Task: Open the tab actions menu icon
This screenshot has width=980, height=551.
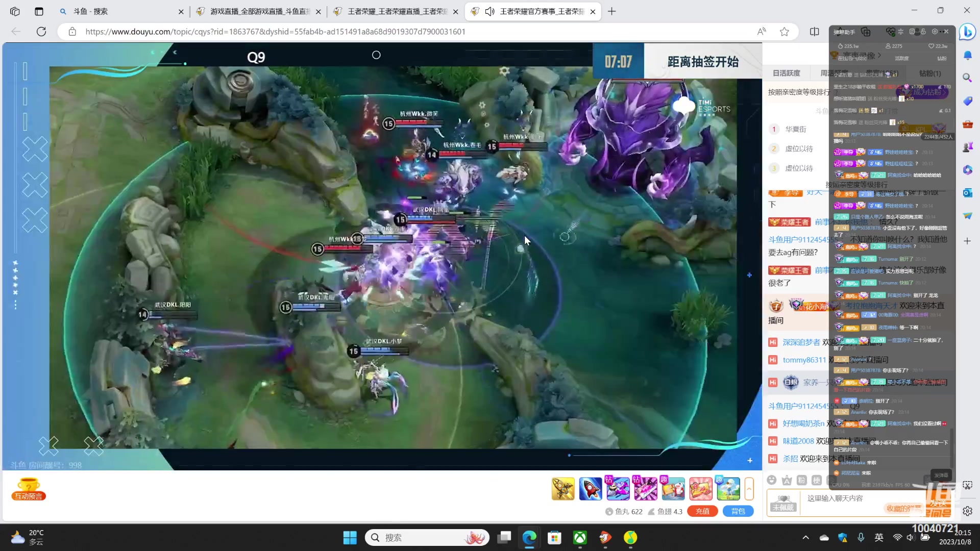Action: [39, 11]
